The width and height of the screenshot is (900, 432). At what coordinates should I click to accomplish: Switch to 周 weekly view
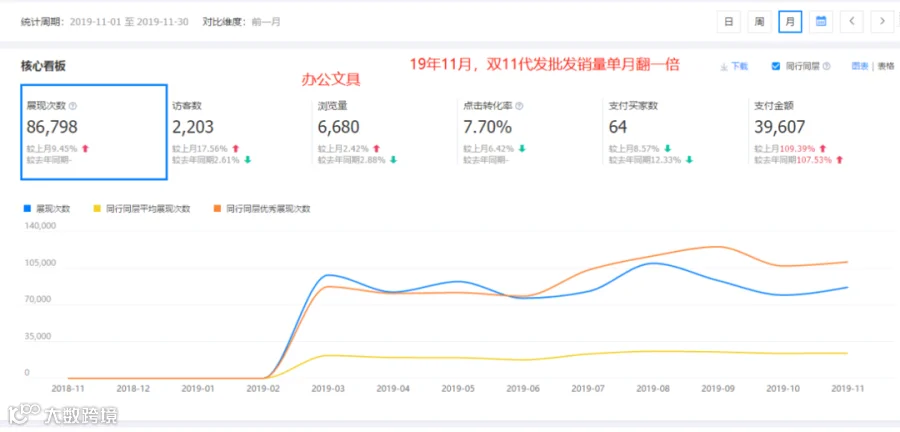tap(759, 22)
